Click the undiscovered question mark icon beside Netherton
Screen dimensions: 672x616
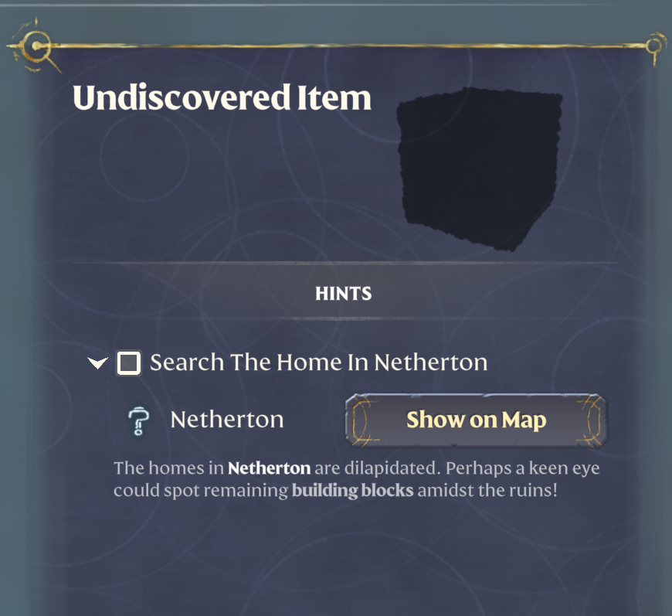click(x=137, y=420)
